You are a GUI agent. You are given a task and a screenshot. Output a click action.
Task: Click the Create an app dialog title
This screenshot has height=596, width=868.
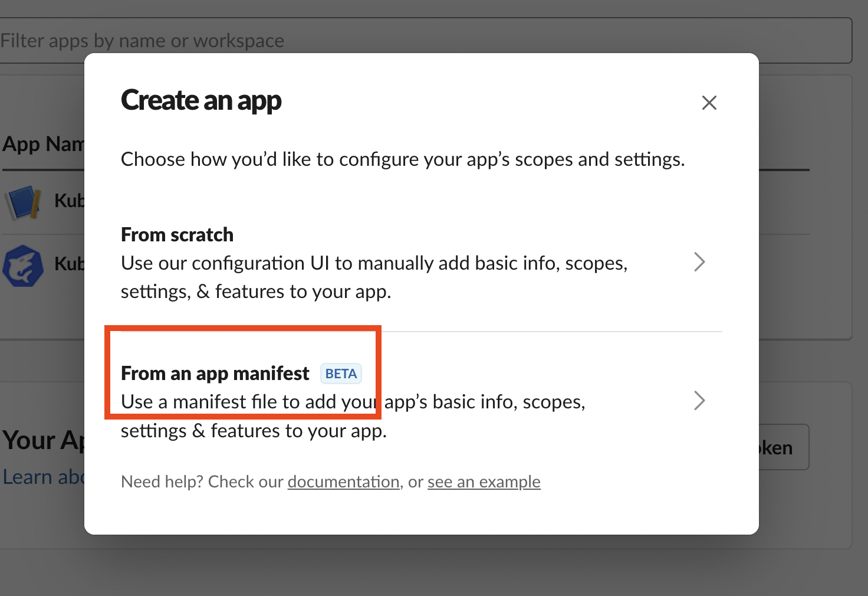[201, 100]
